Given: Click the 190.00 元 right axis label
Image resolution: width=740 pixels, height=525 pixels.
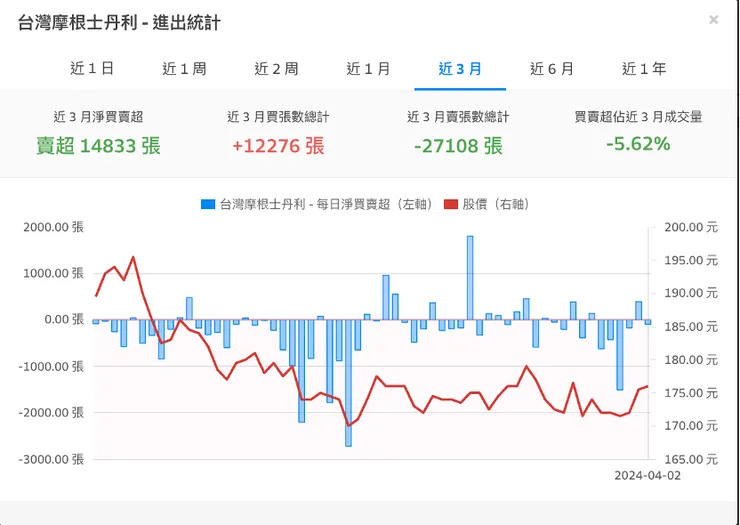Looking at the screenshot, I should click(x=691, y=293).
